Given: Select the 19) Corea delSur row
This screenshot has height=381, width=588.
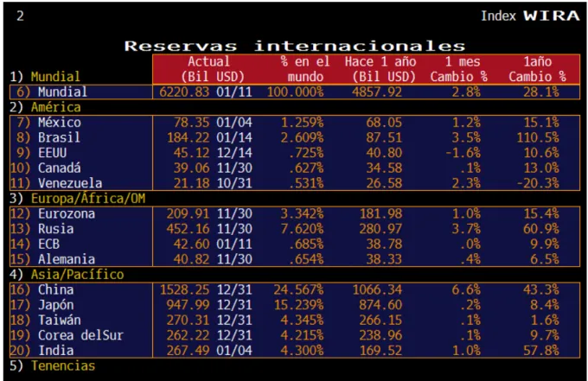Looking at the screenshot, I should [x=294, y=335].
